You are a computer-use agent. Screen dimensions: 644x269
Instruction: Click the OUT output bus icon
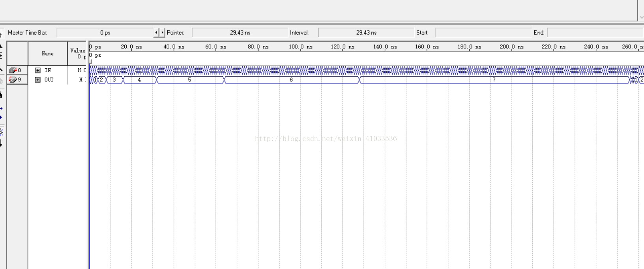tap(13, 80)
